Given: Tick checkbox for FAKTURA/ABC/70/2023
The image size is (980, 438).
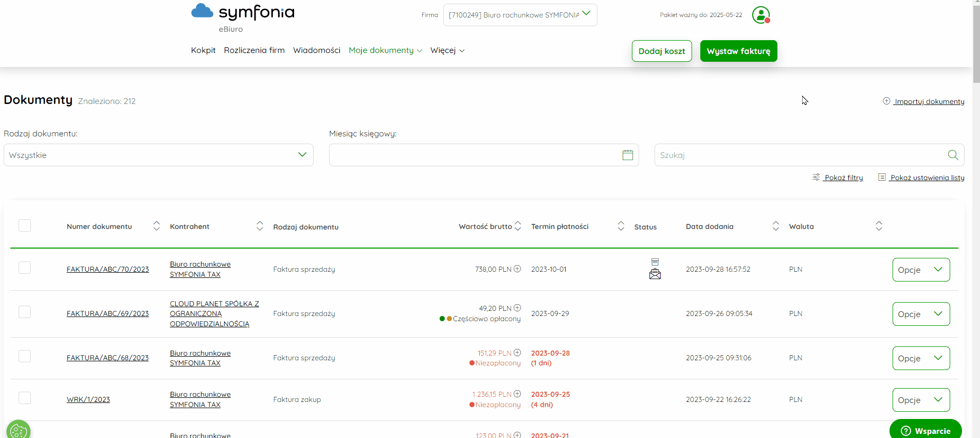Looking at the screenshot, I should [x=25, y=268].
